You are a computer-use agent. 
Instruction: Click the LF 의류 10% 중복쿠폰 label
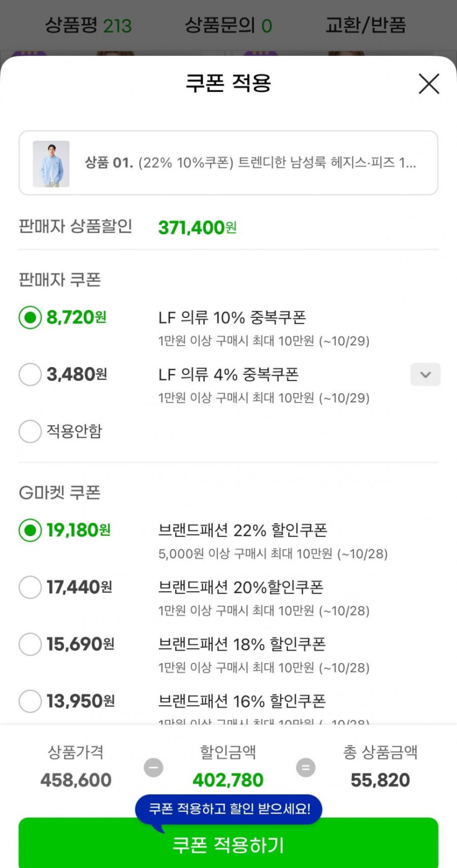tap(232, 317)
